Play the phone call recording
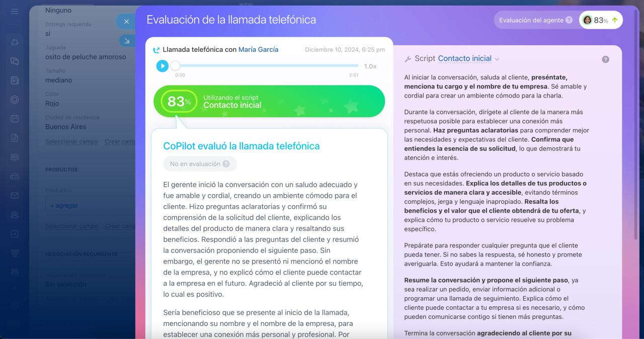Image resolution: width=644 pixels, height=339 pixels. tap(162, 66)
